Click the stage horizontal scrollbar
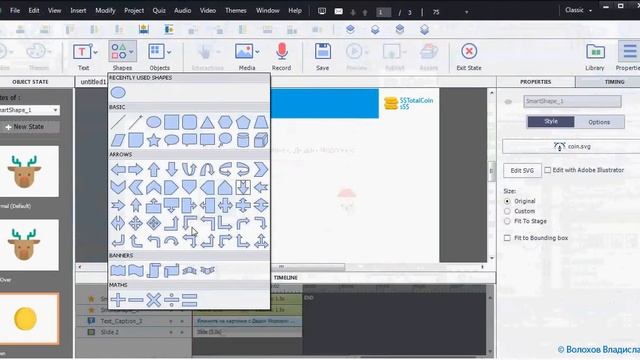Image resolution: width=640 pixels, height=360 pixels. (281, 267)
